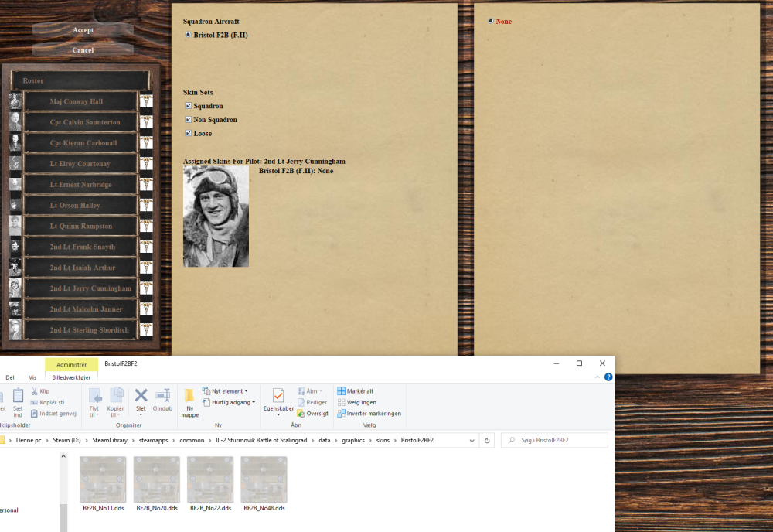Switch to the Billedværktøjer ribbon tab
Image resolution: width=773 pixels, height=532 pixels.
[x=70, y=377]
